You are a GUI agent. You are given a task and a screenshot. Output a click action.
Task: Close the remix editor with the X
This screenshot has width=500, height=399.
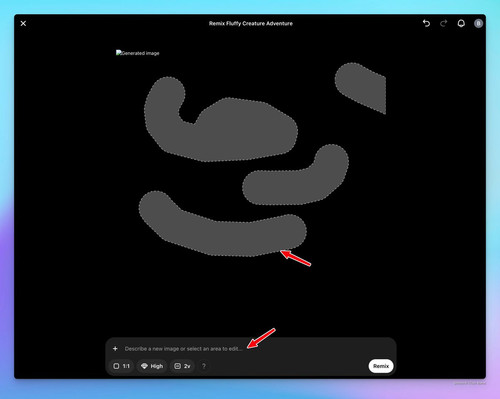pos(23,23)
